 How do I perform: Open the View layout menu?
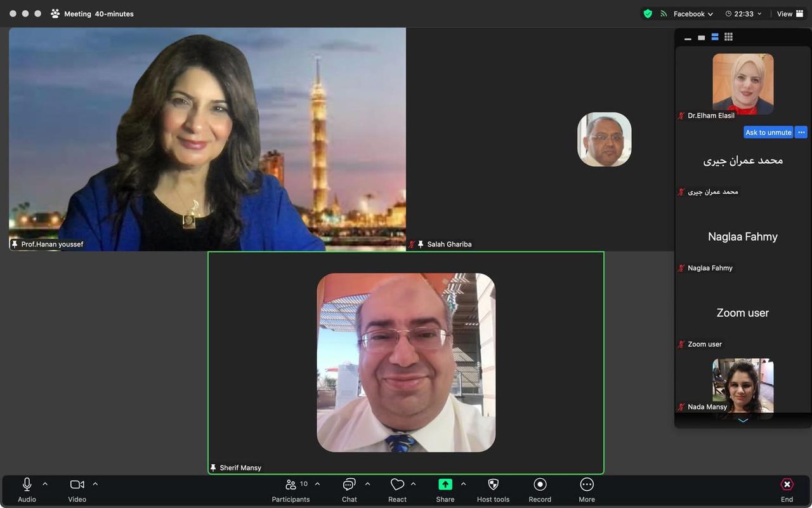pos(790,14)
